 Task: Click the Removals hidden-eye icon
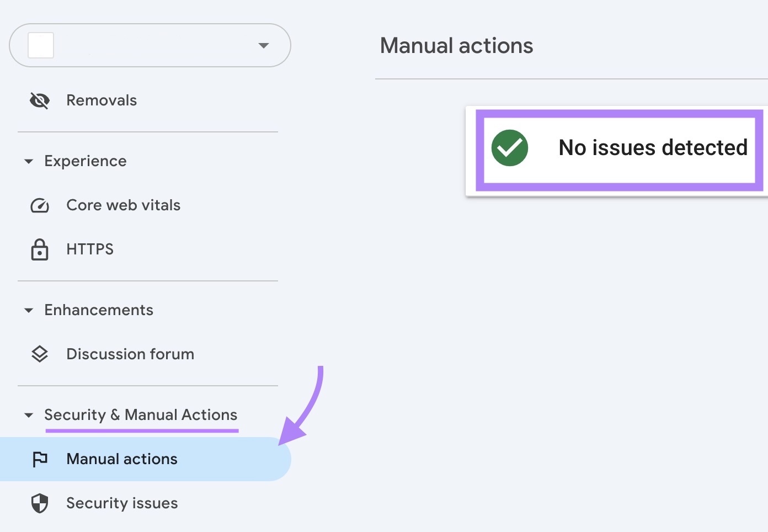tap(39, 100)
